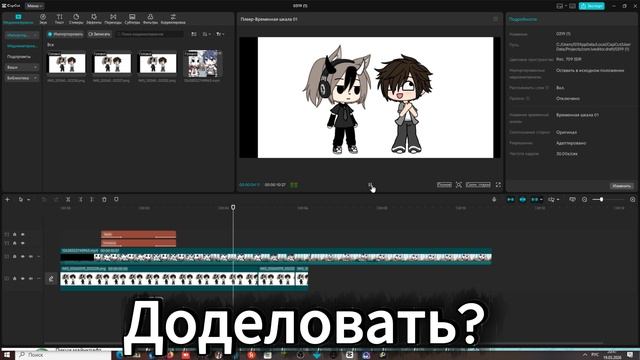Click the Экспорт button
640x360 pixels.
pyautogui.click(x=592, y=6)
